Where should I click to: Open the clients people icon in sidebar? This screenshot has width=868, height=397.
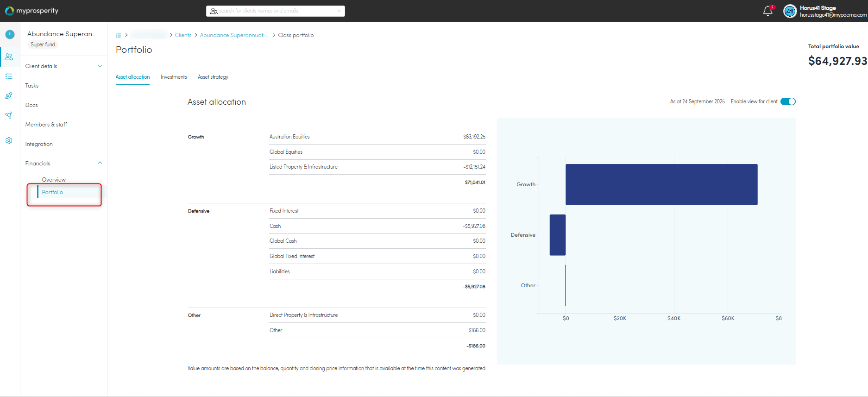pyautogui.click(x=9, y=57)
